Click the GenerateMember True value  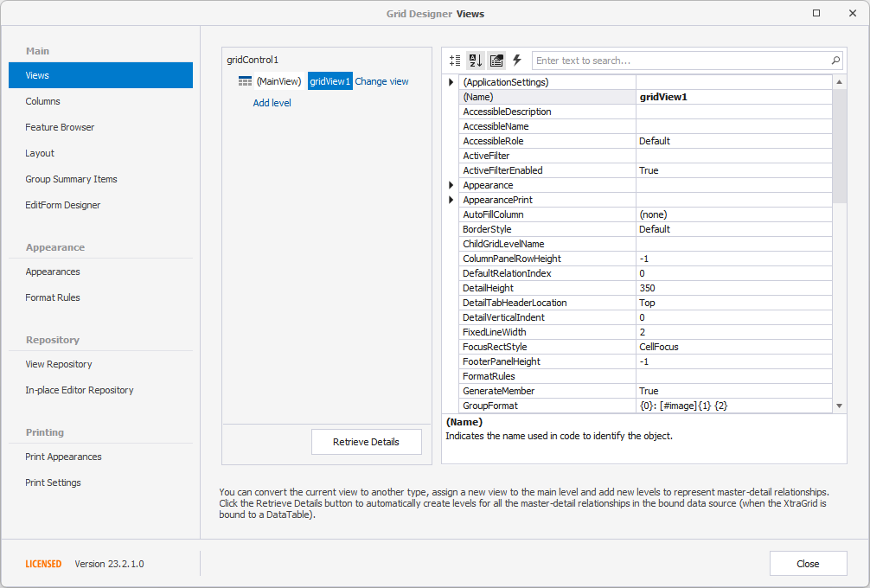pyautogui.click(x=734, y=391)
